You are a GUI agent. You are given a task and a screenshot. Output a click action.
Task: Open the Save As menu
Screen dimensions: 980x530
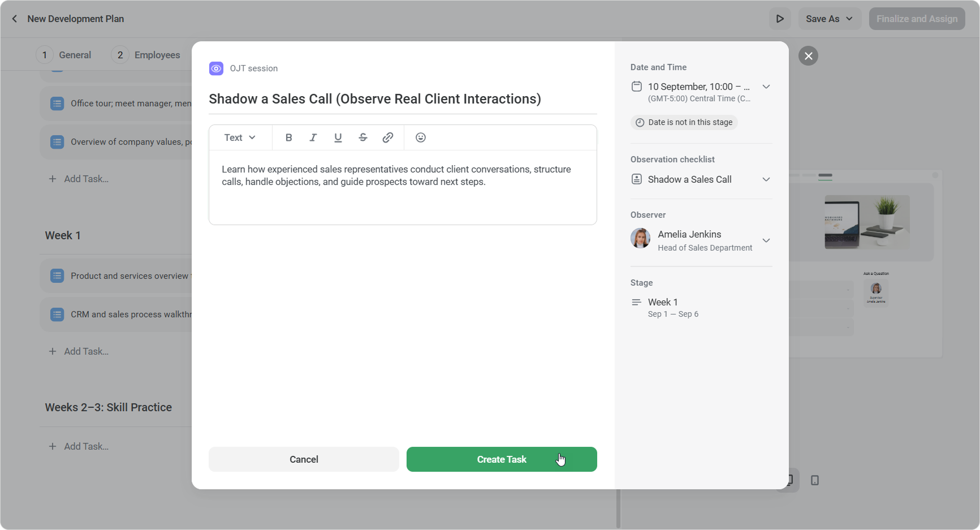pyautogui.click(x=829, y=19)
